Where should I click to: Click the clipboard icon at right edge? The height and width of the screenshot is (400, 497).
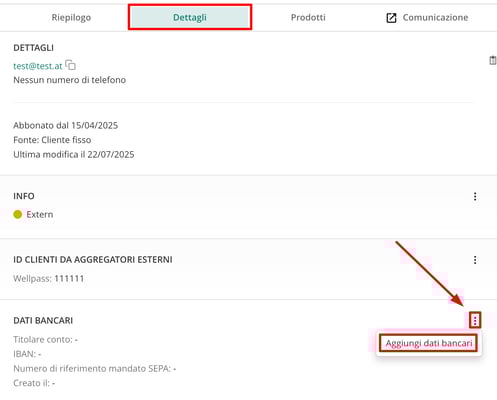coord(492,60)
